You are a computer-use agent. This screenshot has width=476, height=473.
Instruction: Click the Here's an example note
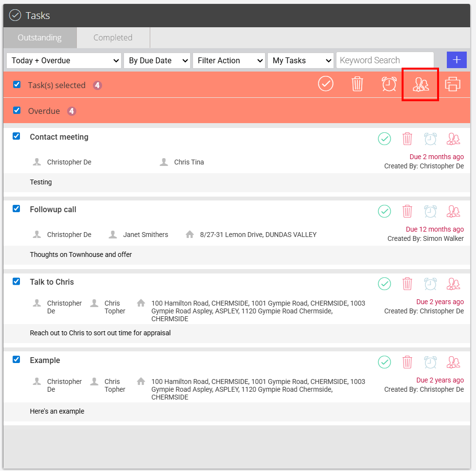(57, 411)
